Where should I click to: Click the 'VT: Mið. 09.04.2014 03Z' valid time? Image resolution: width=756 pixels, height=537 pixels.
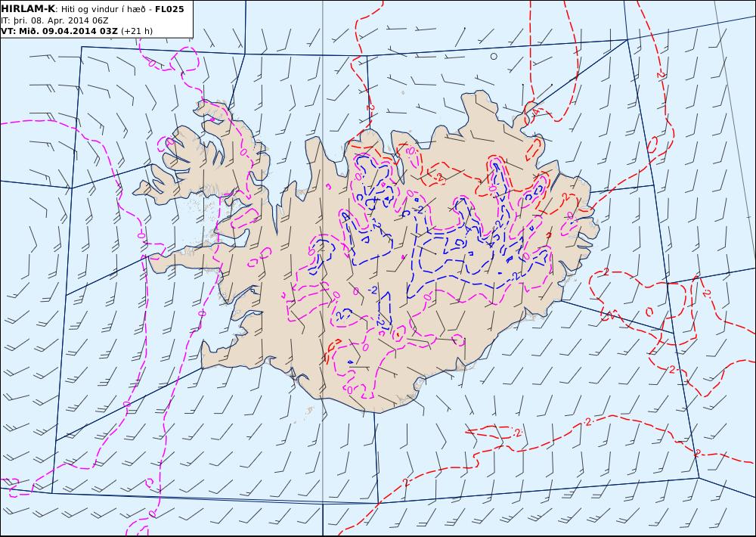[x=59, y=31]
